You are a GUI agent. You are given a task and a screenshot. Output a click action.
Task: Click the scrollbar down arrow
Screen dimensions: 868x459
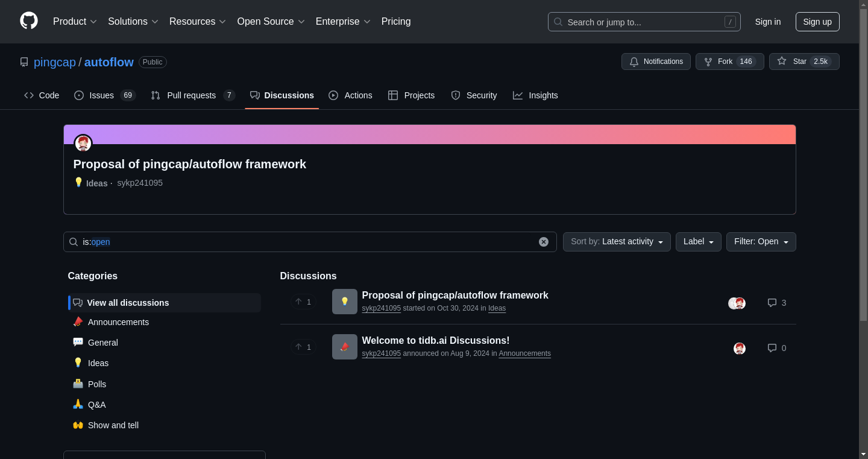(863, 454)
